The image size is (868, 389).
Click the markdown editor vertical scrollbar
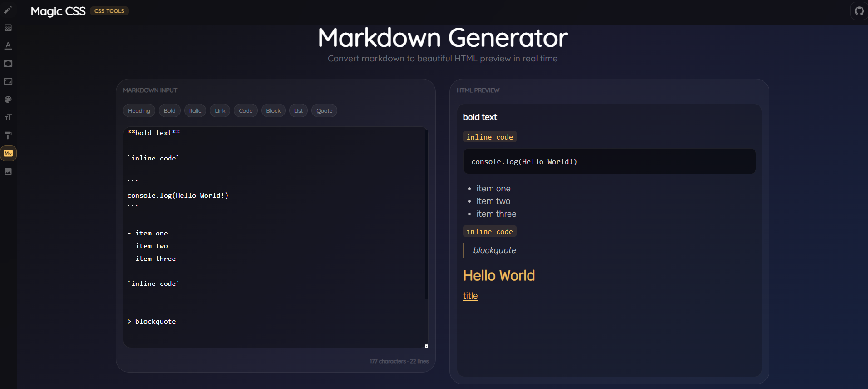(426, 214)
